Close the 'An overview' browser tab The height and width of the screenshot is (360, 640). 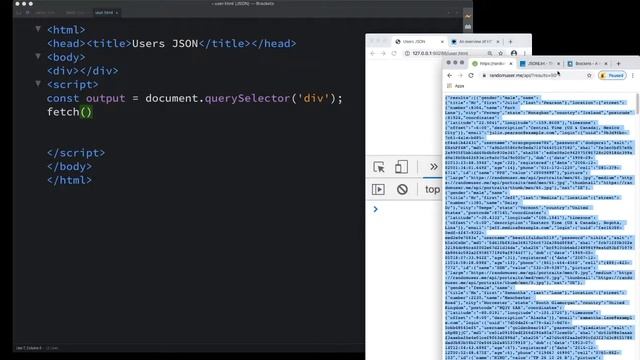[x=498, y=42]
